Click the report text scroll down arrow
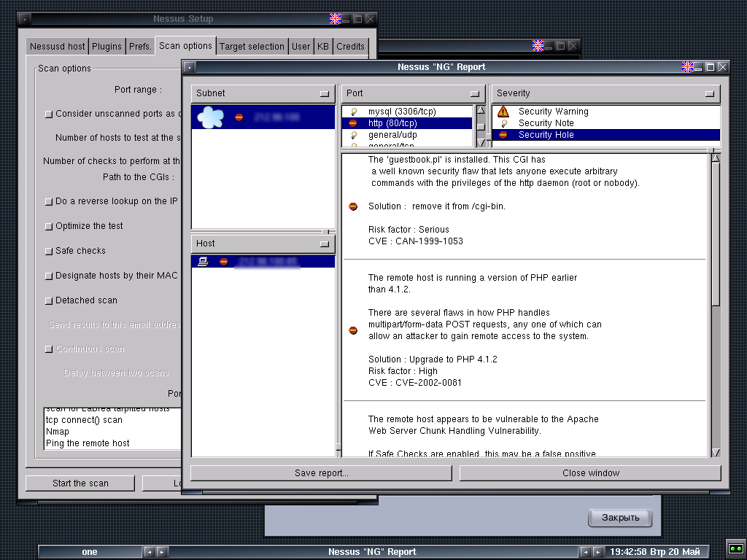Screen dimensions: 747x560 pos(716,452)
